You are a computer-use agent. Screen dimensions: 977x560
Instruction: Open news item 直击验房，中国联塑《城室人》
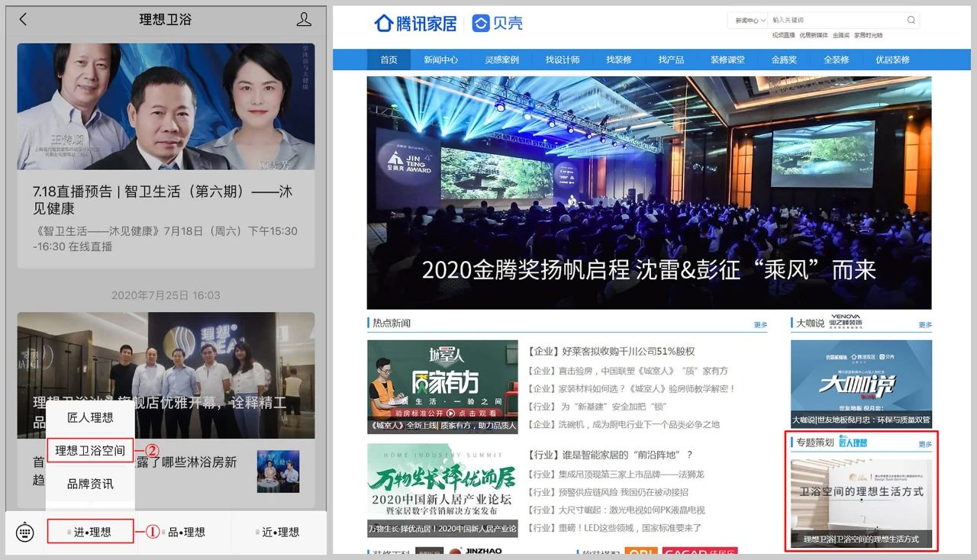click(627, 371)
